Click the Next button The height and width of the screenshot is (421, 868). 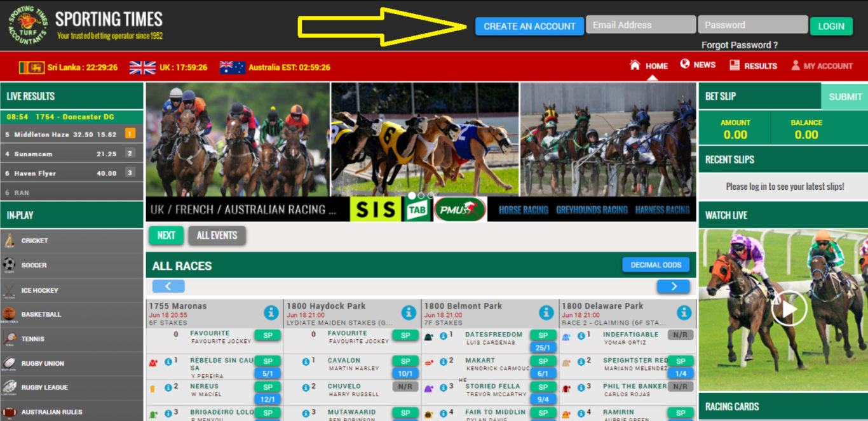166,235
